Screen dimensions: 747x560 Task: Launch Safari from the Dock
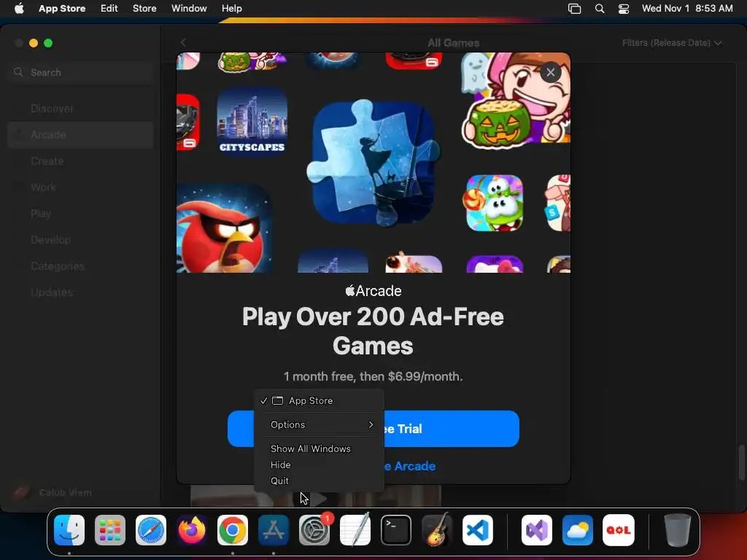(x=151, y=530)
